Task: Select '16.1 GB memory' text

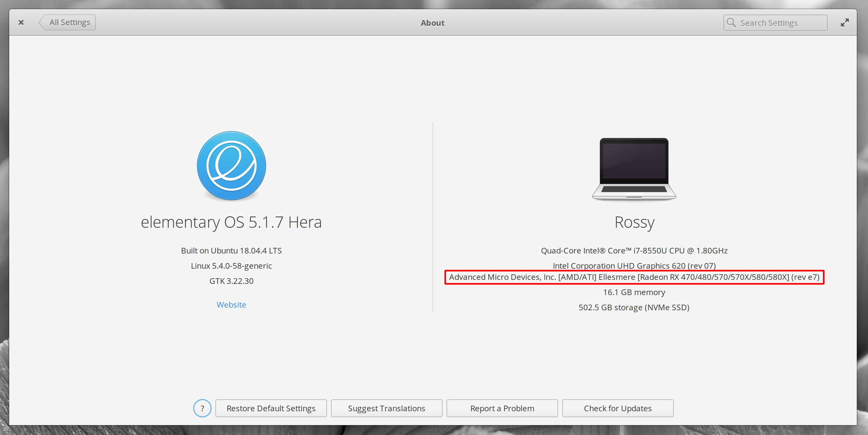Action: 634,292
